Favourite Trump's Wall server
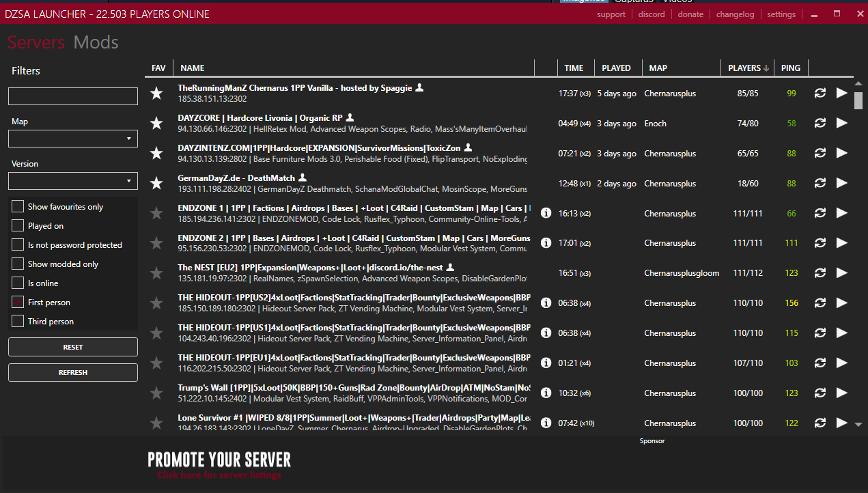 pyautogui.click(x=156, y=393)
